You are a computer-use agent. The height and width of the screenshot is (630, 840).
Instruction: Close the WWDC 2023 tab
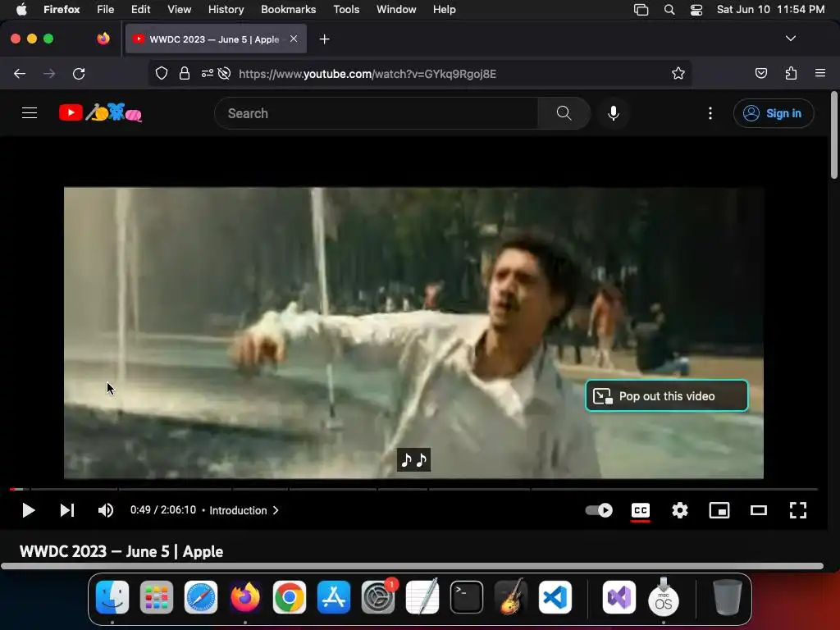294,39
